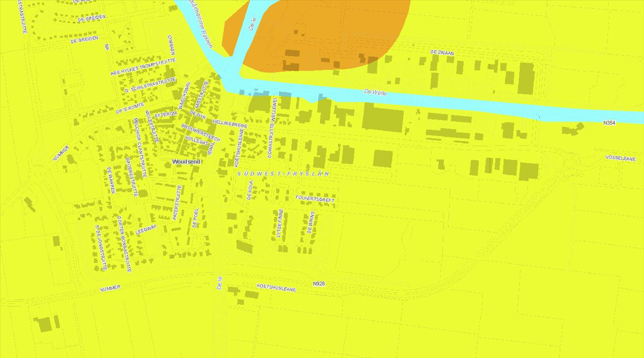Select the S. DE JONGSTRJITTE street label
Screen dimensions: 644x358
pyautogui.click(x=101, y=247)
